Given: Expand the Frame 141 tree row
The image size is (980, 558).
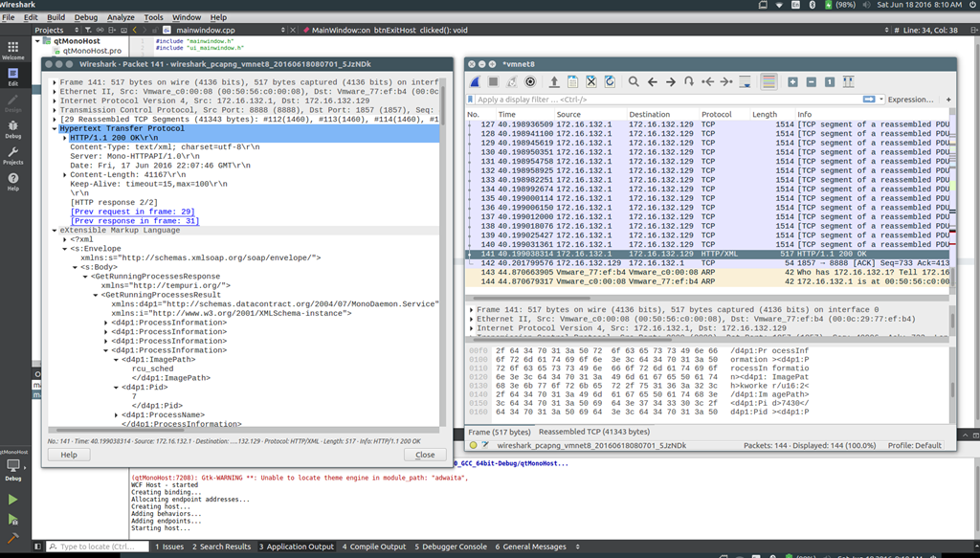Looking at the screenshot, I should coord(55,83).
